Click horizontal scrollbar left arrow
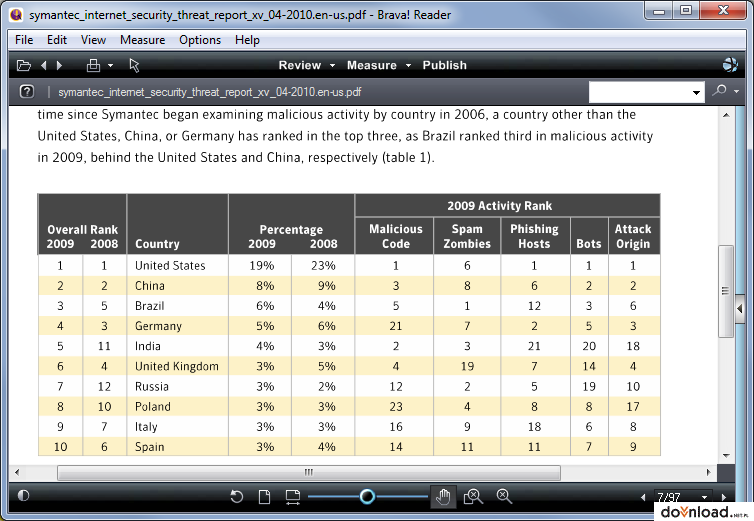The image size is (754, 521). tap(17, 472)
